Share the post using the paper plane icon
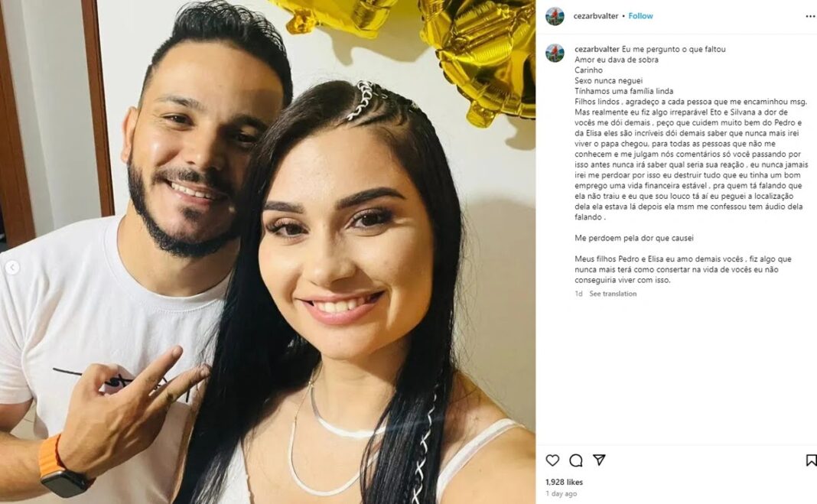Viewport: 817px width, 504px height. [x=599, y=460]
